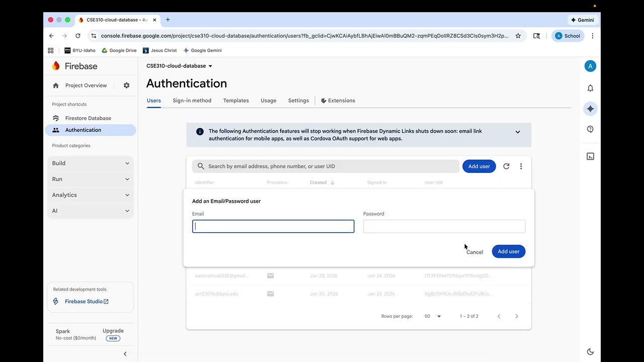Open Chrome three-dot menu
The image size is (644, 362).
pyautogui.click(x=592, y=36)
